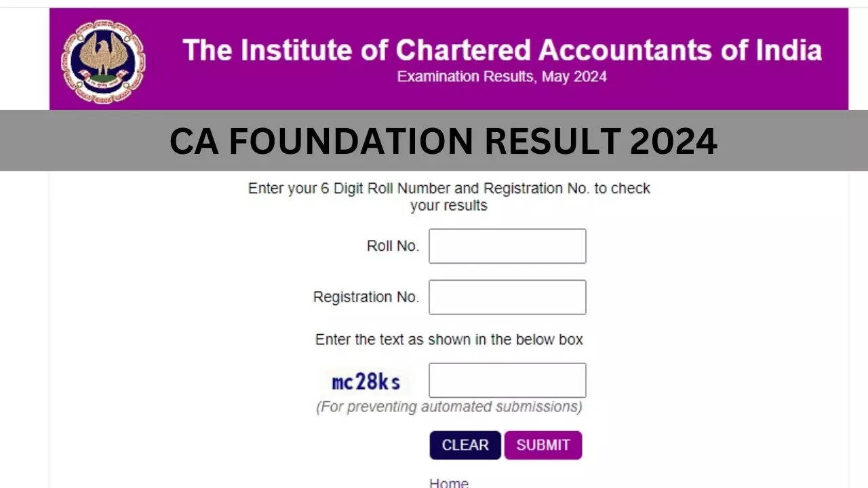868x488 pixels.
Task: Click the 'For preventing automated submissions' note
Action: point(449,407)
